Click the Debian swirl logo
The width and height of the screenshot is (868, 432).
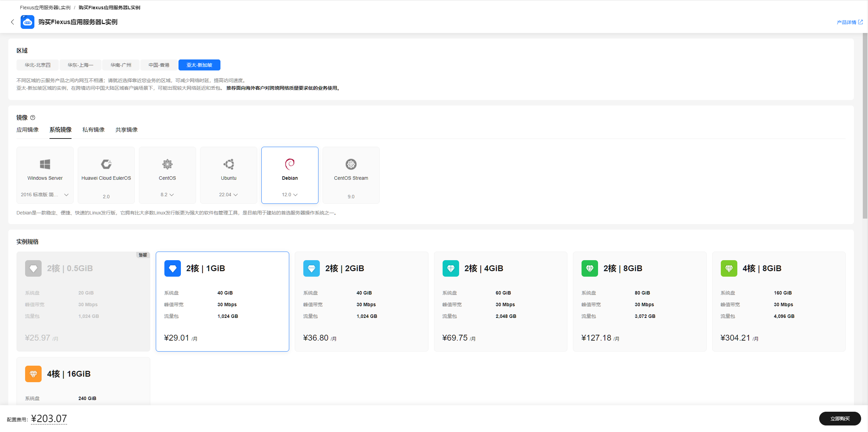point(290,164)
